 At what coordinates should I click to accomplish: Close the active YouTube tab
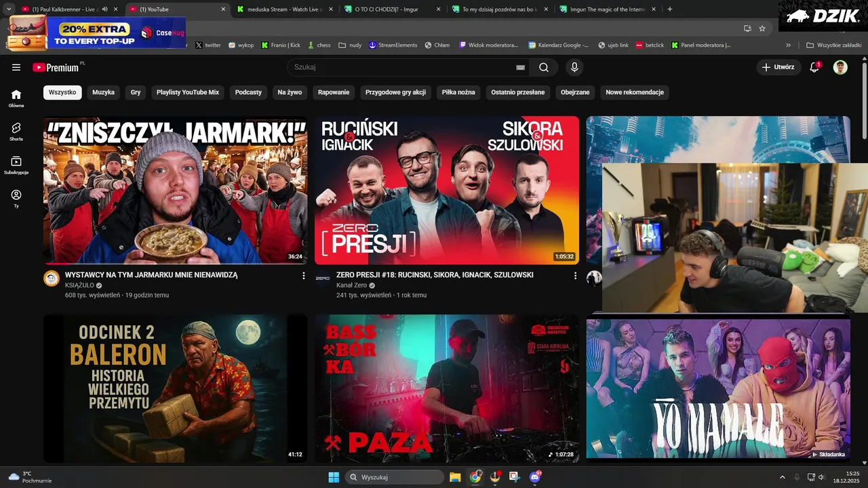tap(223, 9)
